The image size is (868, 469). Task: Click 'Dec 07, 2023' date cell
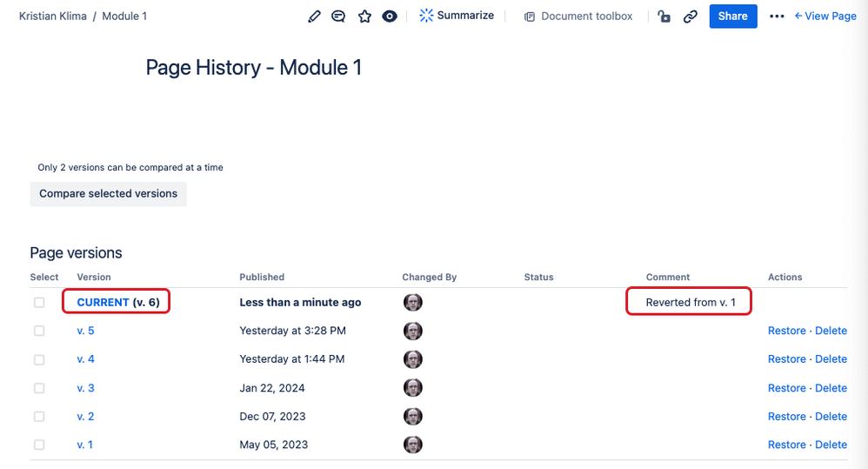point(272,417)
